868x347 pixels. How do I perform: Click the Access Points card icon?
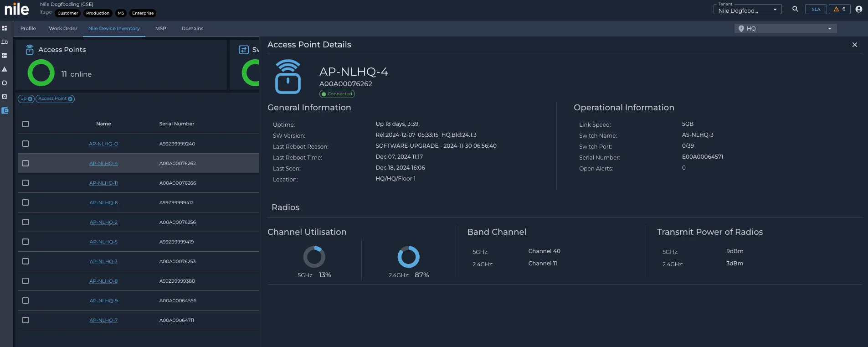coord(30,49)
